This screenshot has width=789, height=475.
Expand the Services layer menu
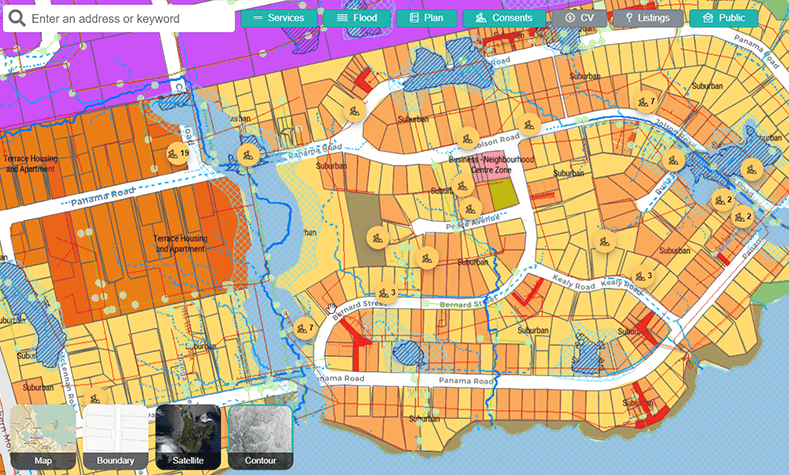(x=278, y=18)
